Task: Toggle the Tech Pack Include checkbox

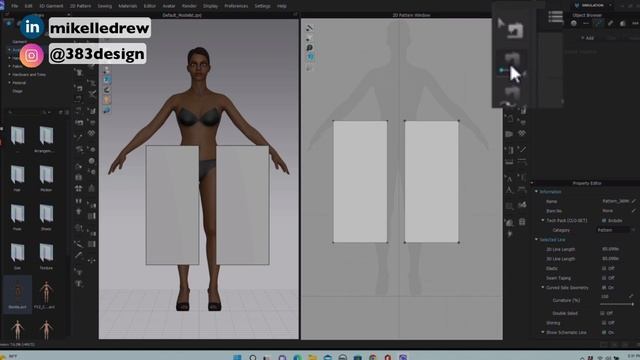Action: pyautogui.click(x=604, y=220)
